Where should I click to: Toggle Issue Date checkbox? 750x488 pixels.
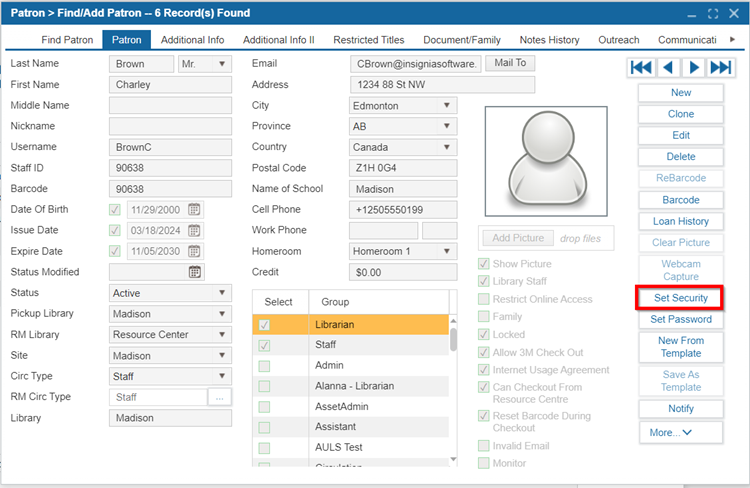[x=115, y=231]
